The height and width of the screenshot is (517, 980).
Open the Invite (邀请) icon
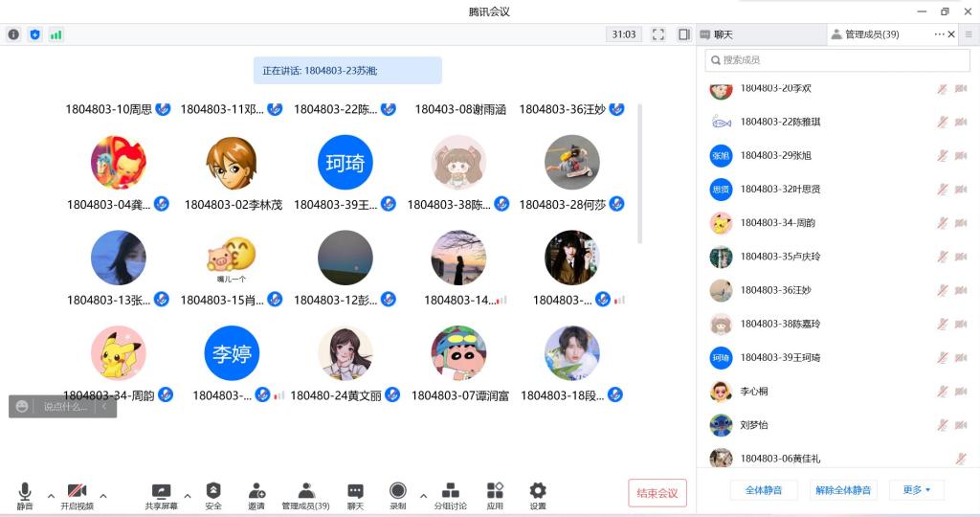[x=256, y=495]
